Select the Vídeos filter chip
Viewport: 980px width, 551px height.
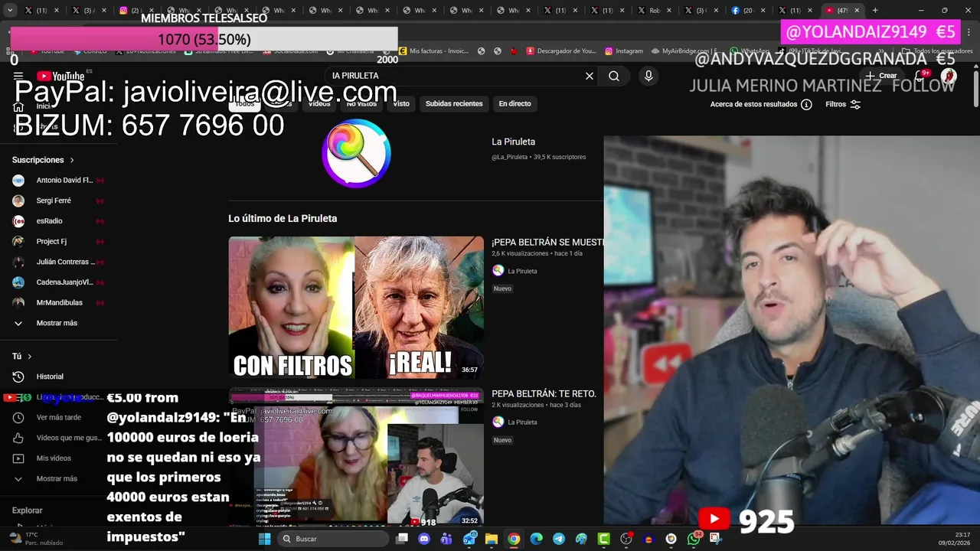coord(319,103)
